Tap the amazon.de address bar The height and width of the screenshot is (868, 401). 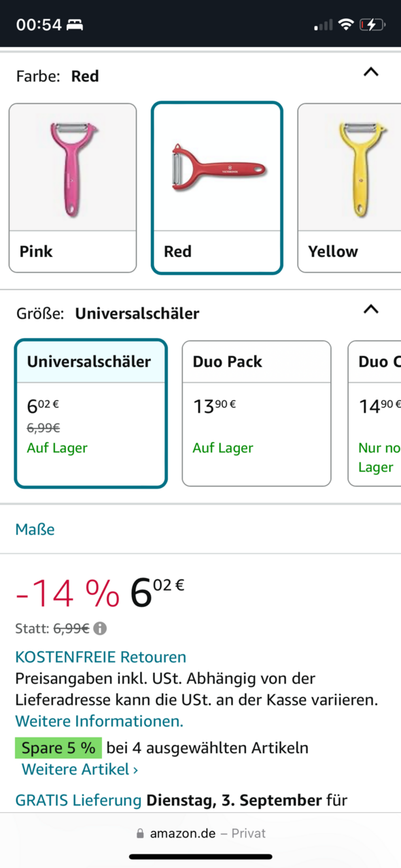point(201,833)
